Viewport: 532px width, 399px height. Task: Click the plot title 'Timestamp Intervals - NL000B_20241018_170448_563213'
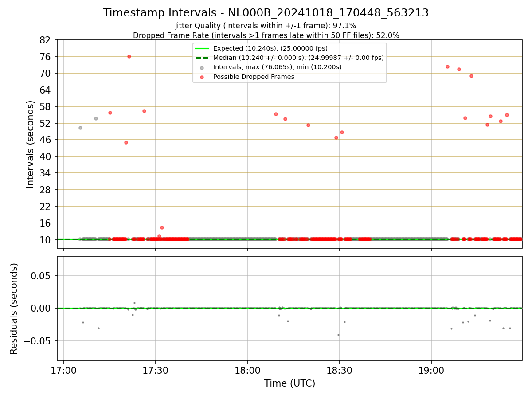pos(266,13)
